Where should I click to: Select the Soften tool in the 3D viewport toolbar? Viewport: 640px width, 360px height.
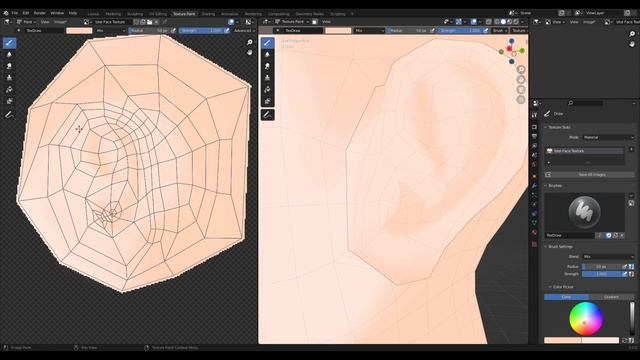(267, 54)
